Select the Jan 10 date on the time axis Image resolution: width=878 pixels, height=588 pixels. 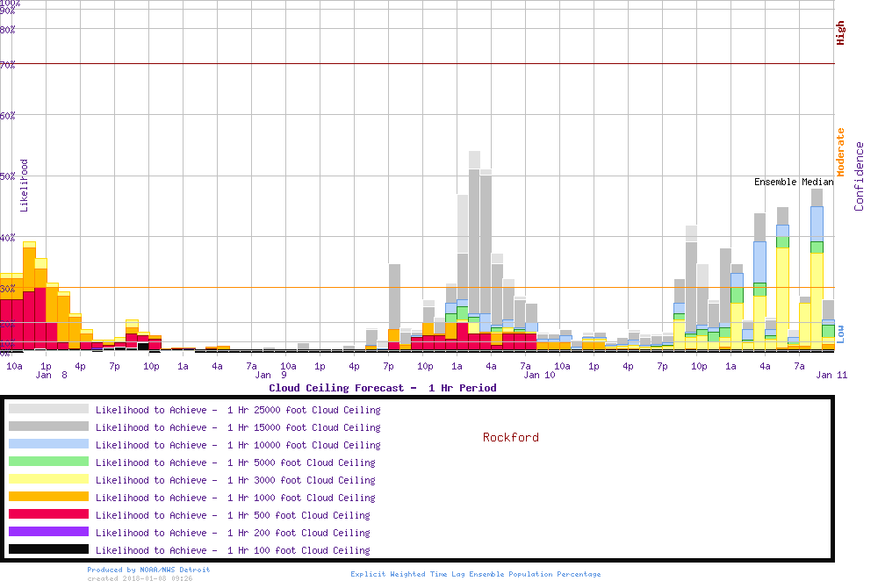pos(538,375)
